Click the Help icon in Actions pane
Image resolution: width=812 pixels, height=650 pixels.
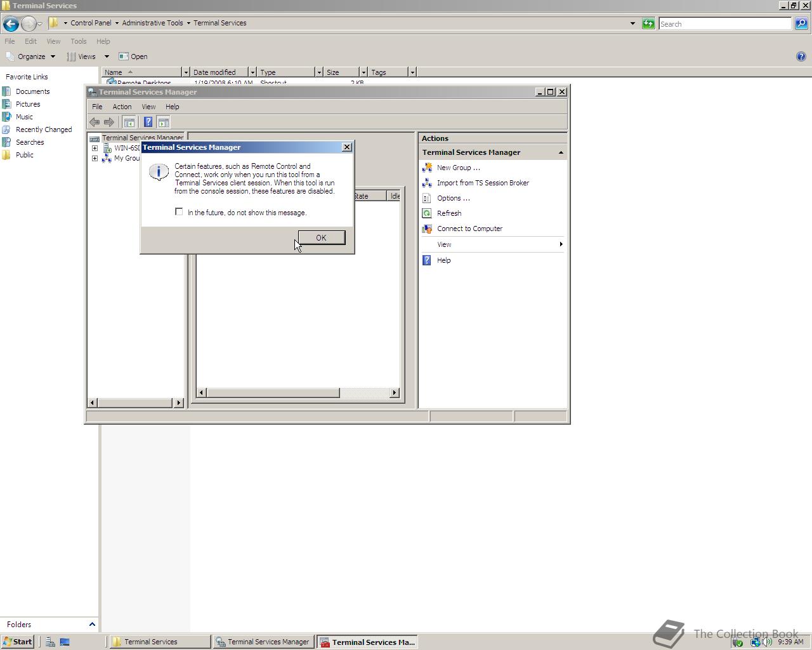[427, 260]
